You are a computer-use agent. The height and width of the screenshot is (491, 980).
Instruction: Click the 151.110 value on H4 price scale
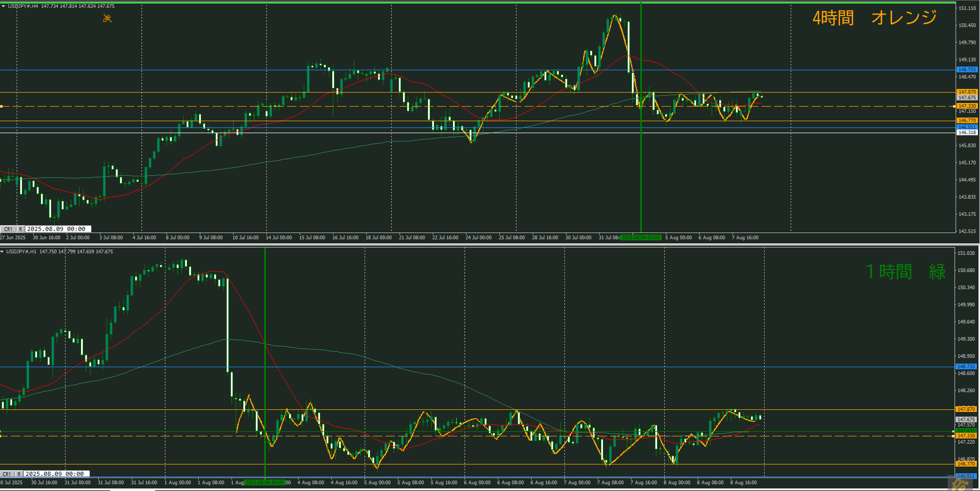tap(967, 8)
